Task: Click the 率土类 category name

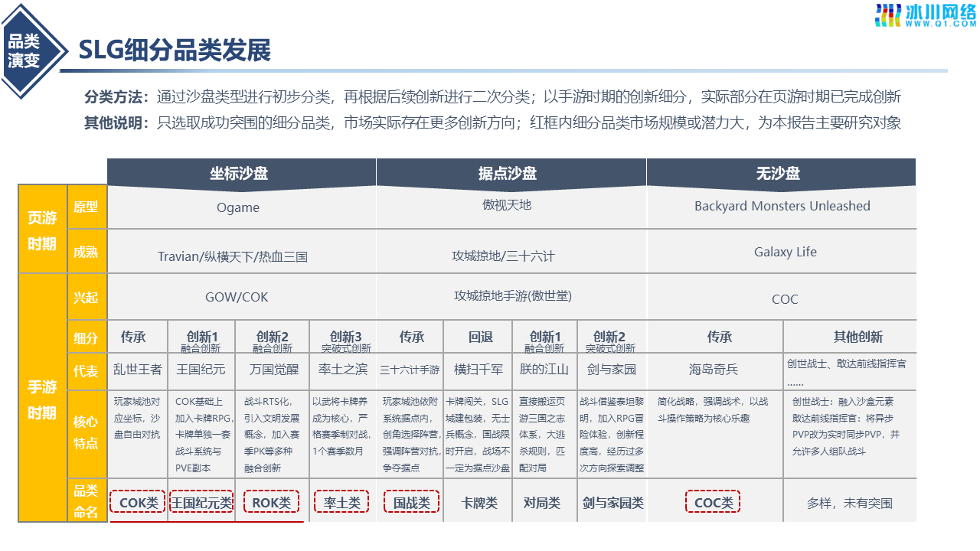Action: pyautogui.click(x=341, y=503)
